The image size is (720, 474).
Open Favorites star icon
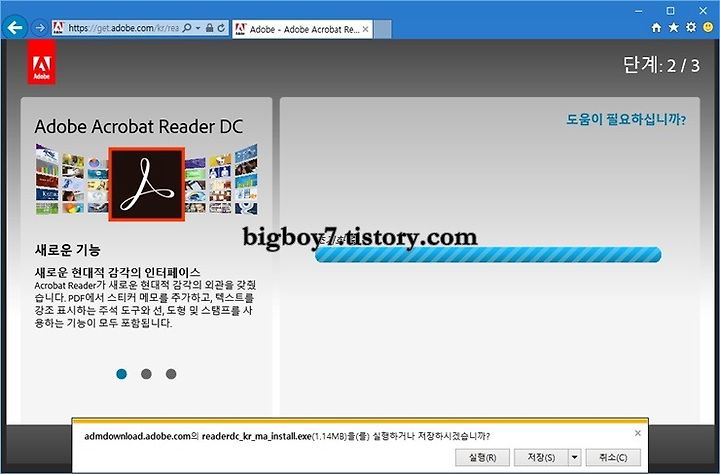[x=674, y=28]
